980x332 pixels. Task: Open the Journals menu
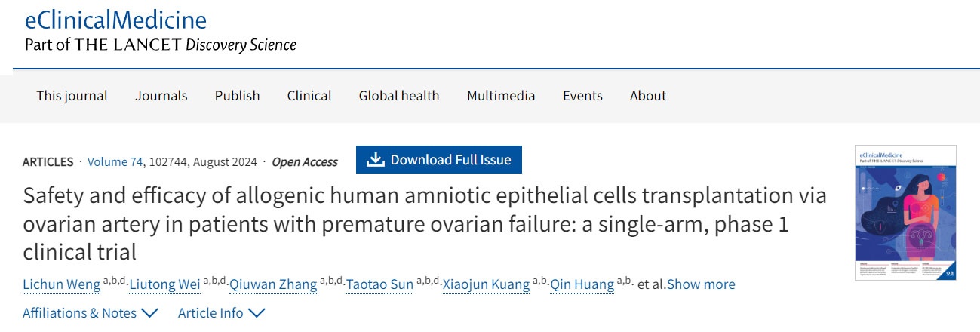[x=161, y=96]
